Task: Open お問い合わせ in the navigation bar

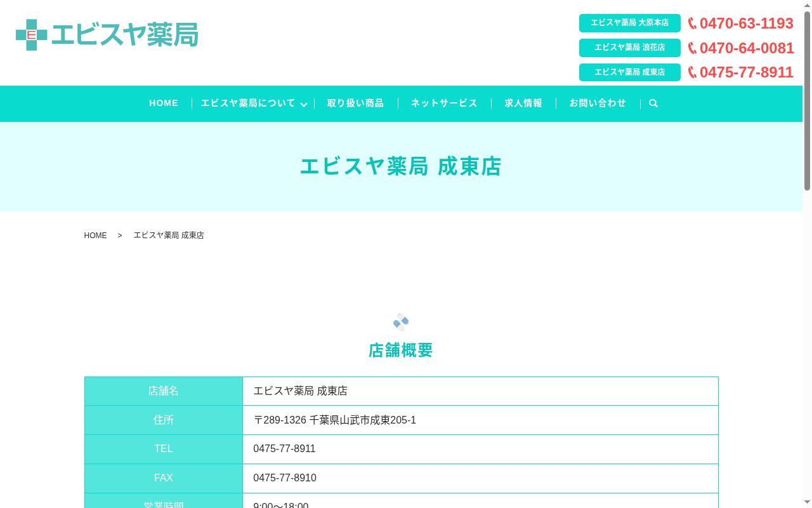Action: (x=598, y=103)
